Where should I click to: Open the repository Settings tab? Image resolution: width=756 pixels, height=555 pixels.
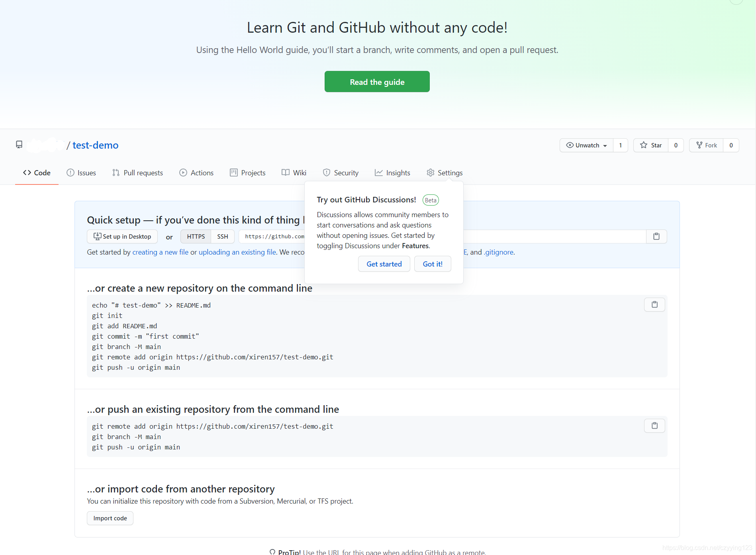(x=445, y=173)
